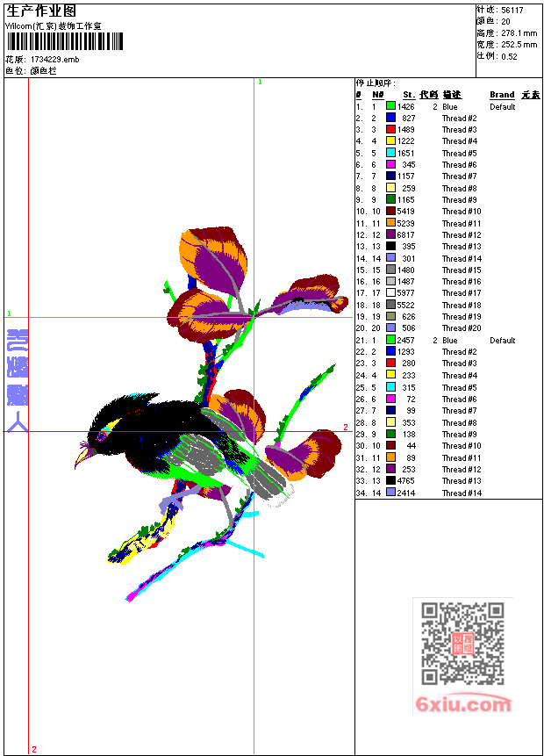This screenshot has height=756, width=544.
Task: Choose the maroon swatch beside 5419
Action: [390, 212]
